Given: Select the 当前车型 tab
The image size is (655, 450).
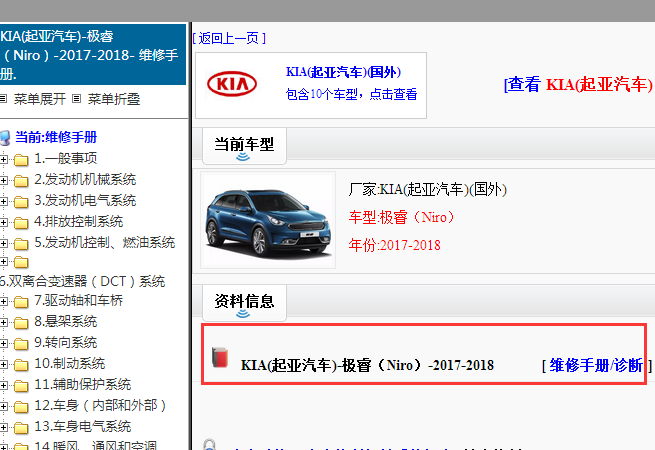Looking at the screenshot, I should [244, 146].
